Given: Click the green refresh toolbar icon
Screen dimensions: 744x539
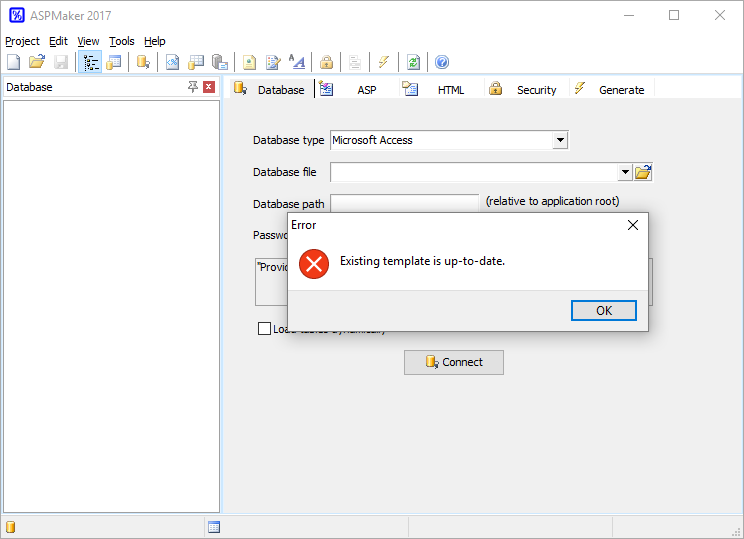Looking at the screenshot, I should pos(413,62).
